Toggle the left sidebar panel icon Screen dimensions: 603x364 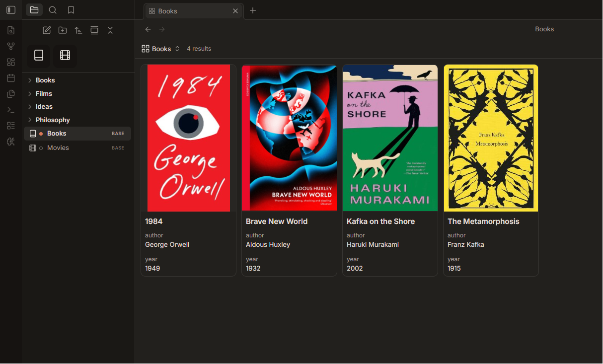coord(11,10)
